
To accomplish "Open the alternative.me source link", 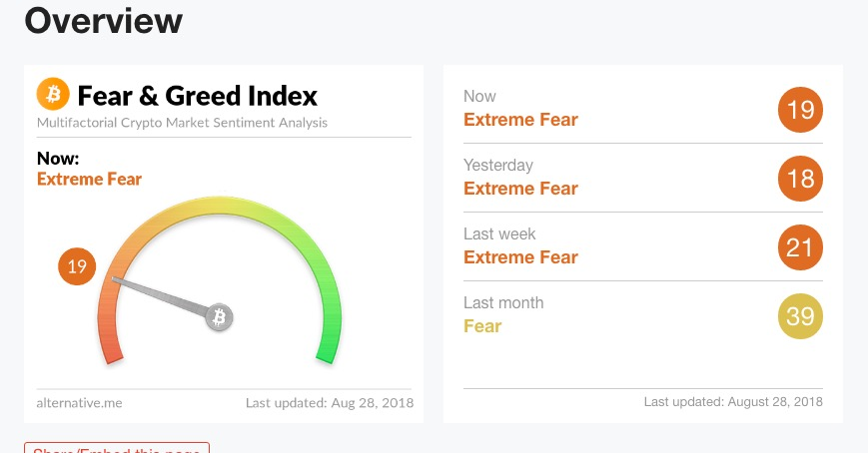I will [79, 403].
